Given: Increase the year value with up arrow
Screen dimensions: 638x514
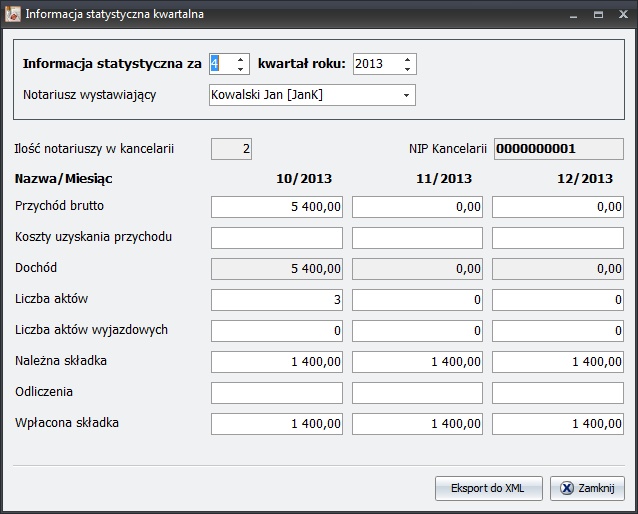Looking at the screenshot, I should [407, 59].
